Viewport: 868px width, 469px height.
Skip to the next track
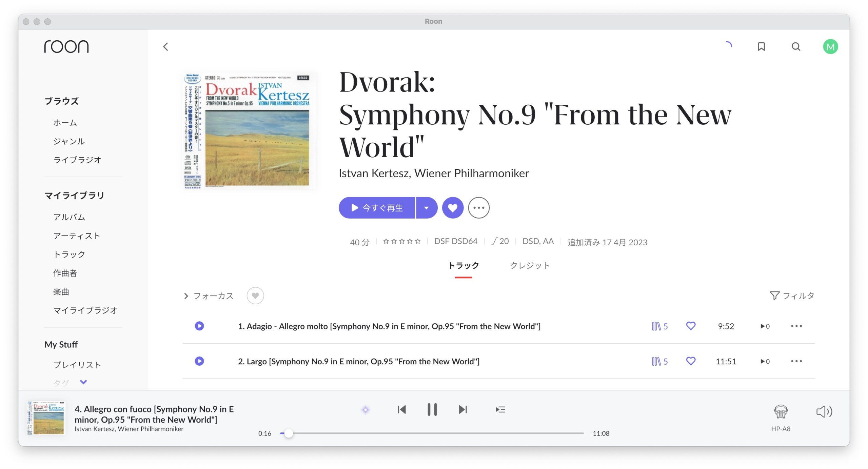point(463,410)
